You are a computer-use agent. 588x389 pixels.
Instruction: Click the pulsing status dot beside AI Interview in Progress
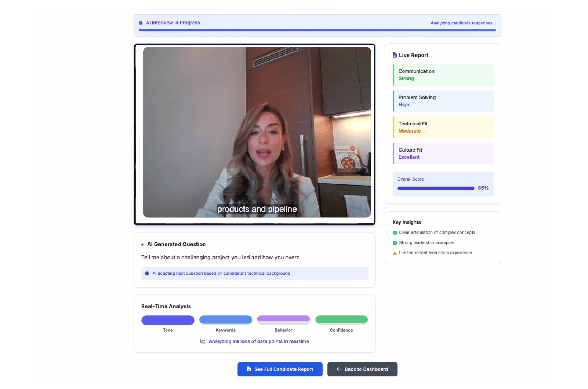(142, 23)
